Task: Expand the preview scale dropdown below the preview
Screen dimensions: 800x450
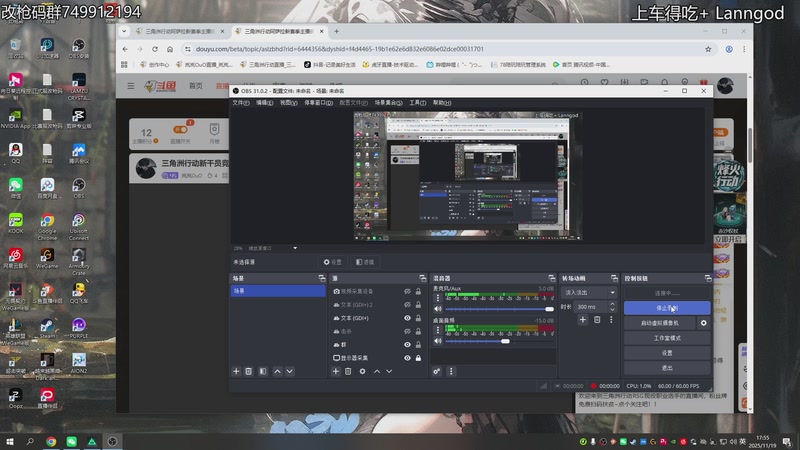Action: (295, 248)
